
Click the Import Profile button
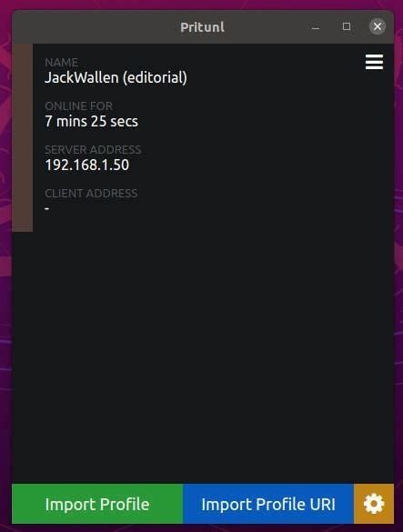click(x=97, y=504)
